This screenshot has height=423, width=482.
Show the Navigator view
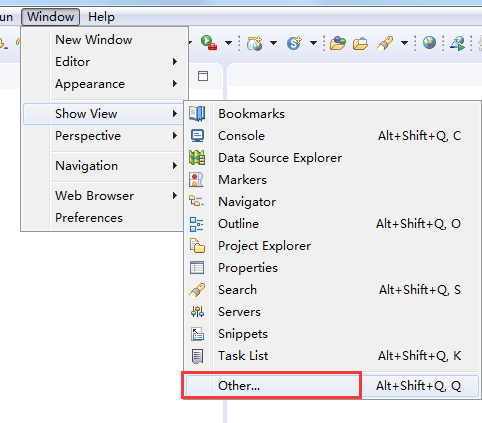(x=332, y=202)
